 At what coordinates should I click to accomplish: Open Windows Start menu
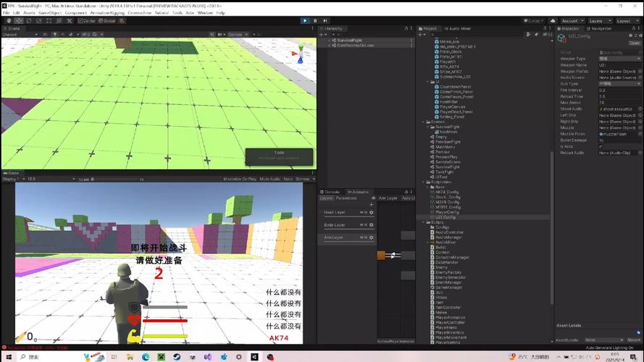[x=9, y=357]
